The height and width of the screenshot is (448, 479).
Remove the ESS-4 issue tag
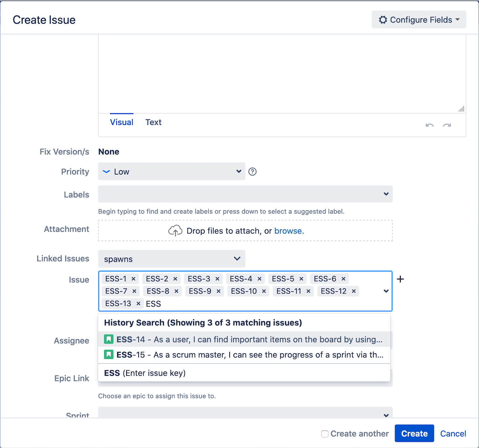pyautogui.click(x=260, y=279)
